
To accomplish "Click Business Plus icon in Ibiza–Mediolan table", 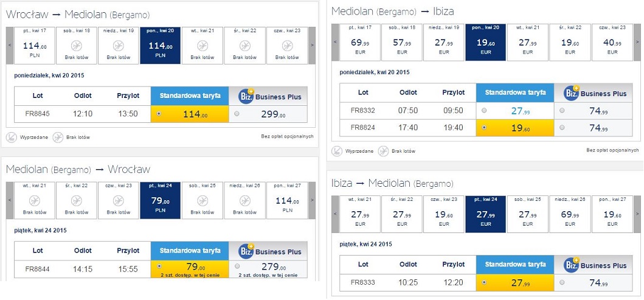I will pos(571,265).
